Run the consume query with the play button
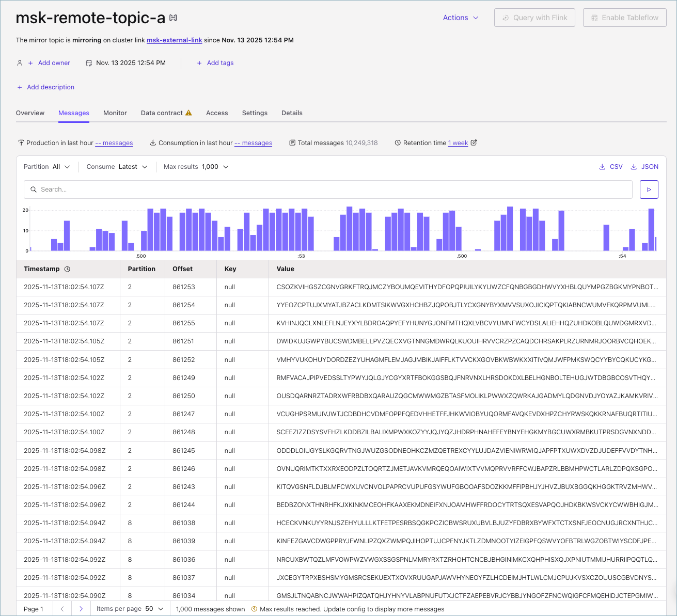677x616 pixels. click(649, 189)
